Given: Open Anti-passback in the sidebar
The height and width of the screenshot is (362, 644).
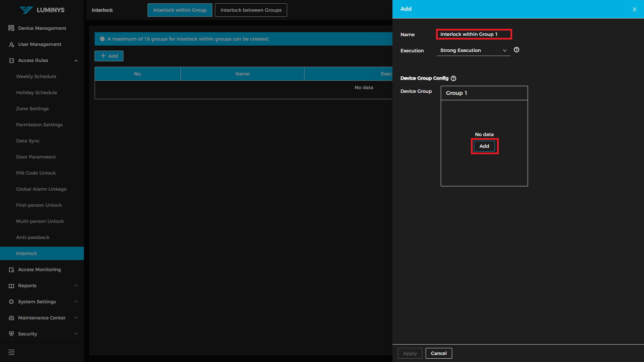Looking at the screenshot, I should tap(33, 237).
